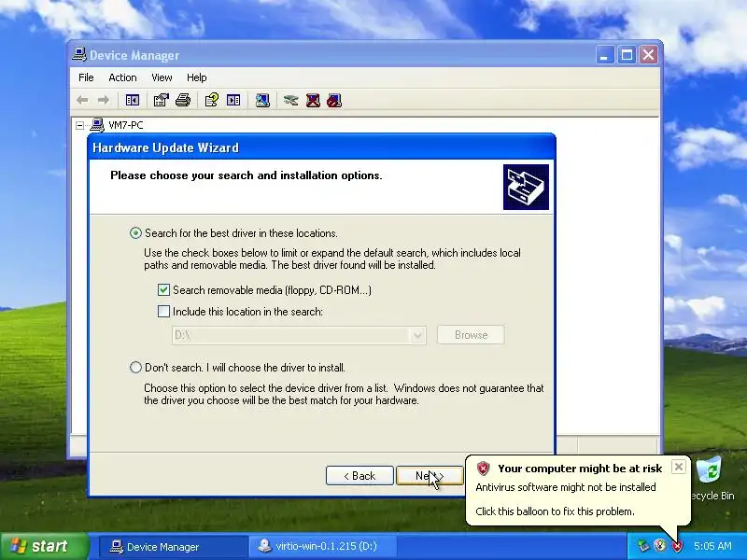Click the Device Manager taskbar button
This screenshot has width=747, height=560.
pos(172,546)
